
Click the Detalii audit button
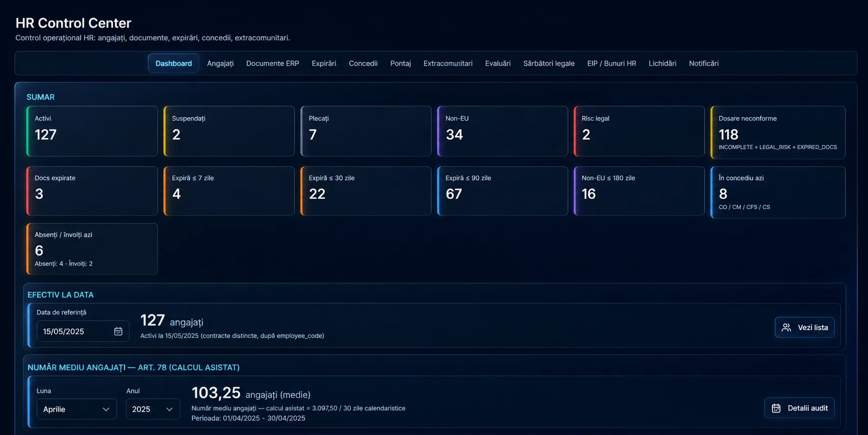click(799, 408)
